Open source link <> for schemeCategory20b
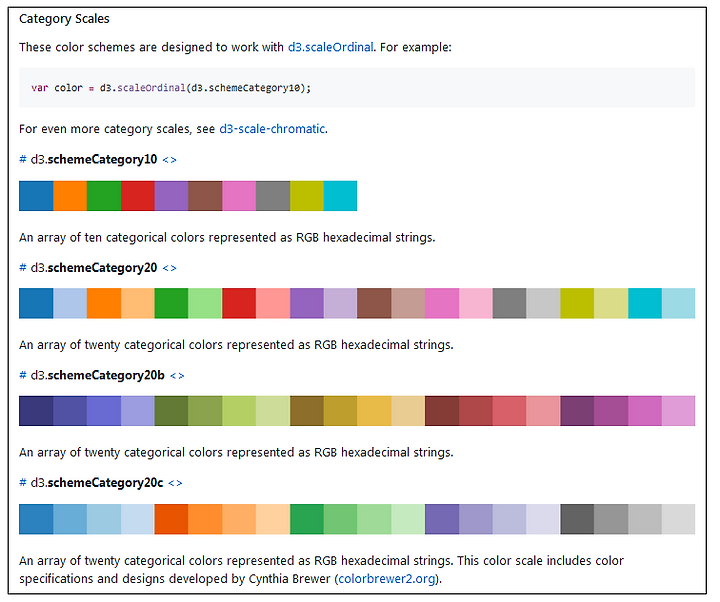 click(x=177, y=376)
